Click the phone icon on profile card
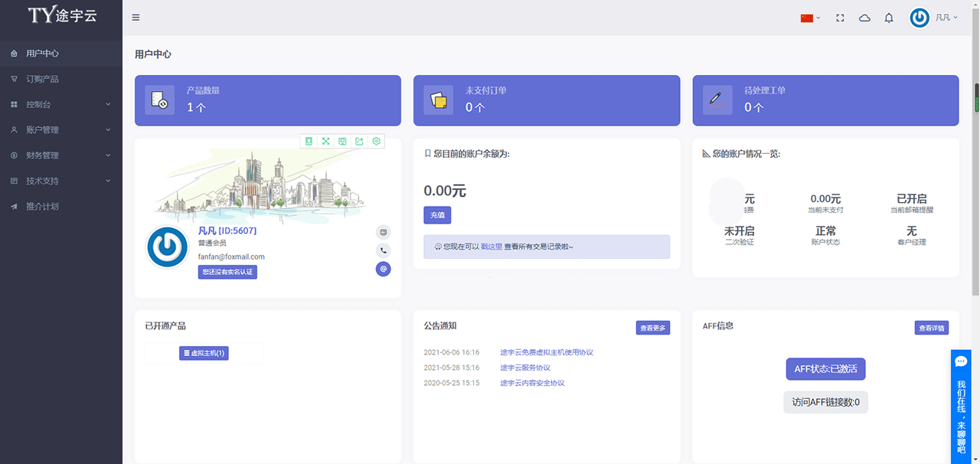 [x=384, y=250]
